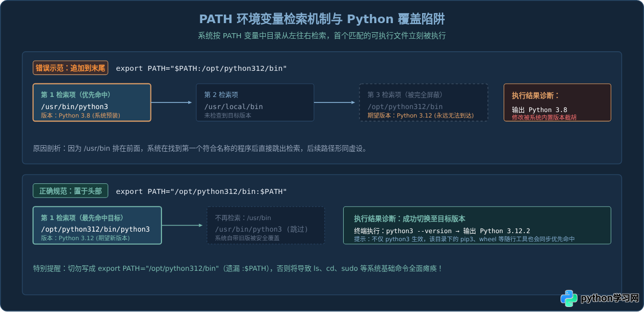The width and height of the screenshot is (644, 312).
Task: Click 期望版本：Python 3.12 (永远无法到达)
Action: 420,116
